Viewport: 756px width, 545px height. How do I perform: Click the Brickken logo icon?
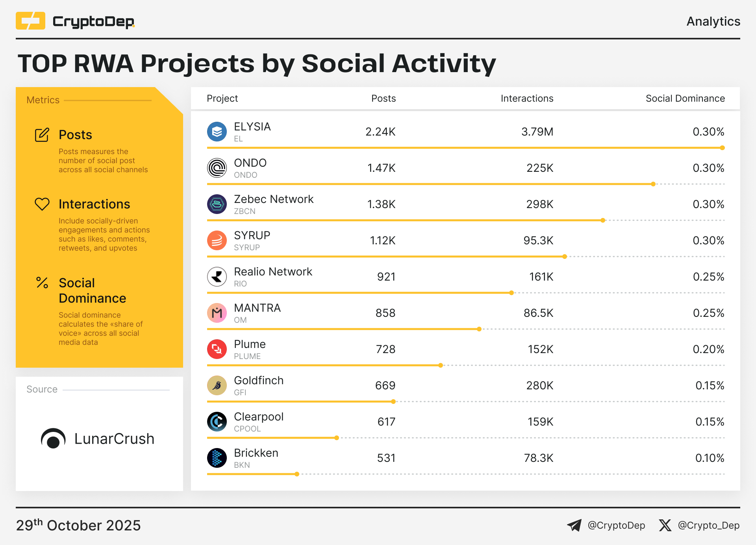(217, 458)
